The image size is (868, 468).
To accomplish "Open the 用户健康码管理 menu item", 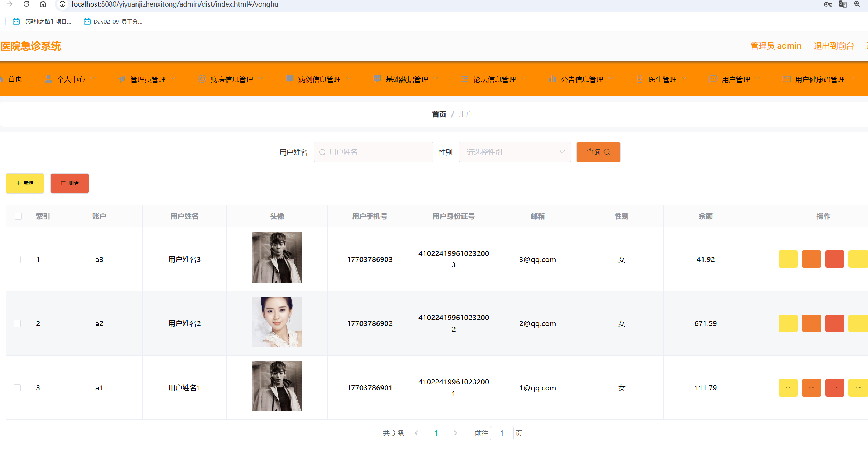I will pos(819,79).
